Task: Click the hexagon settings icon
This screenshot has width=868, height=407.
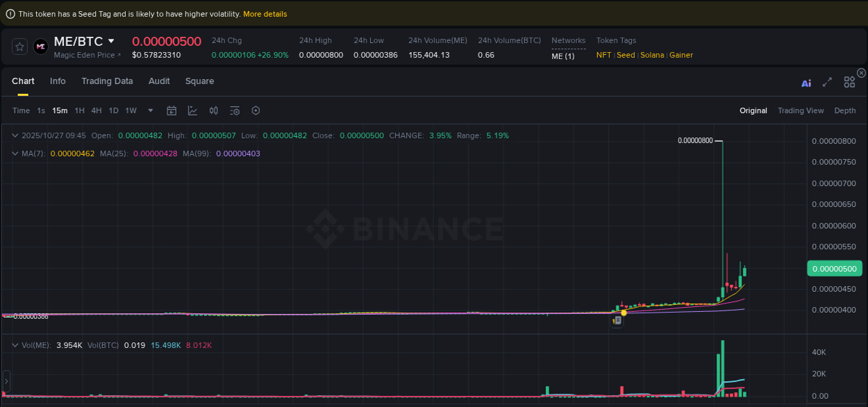Action: pyautogui.click(x=256, y=110)
